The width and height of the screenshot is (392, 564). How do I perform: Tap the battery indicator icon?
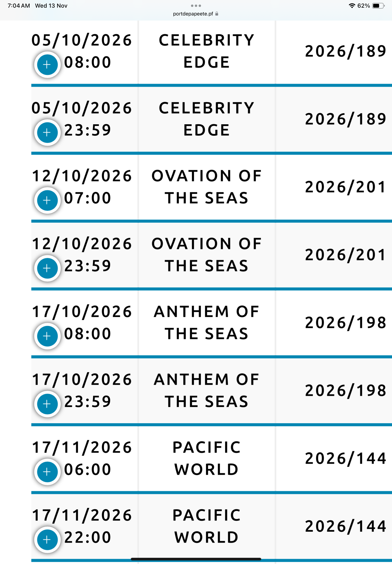coord(378,6)
